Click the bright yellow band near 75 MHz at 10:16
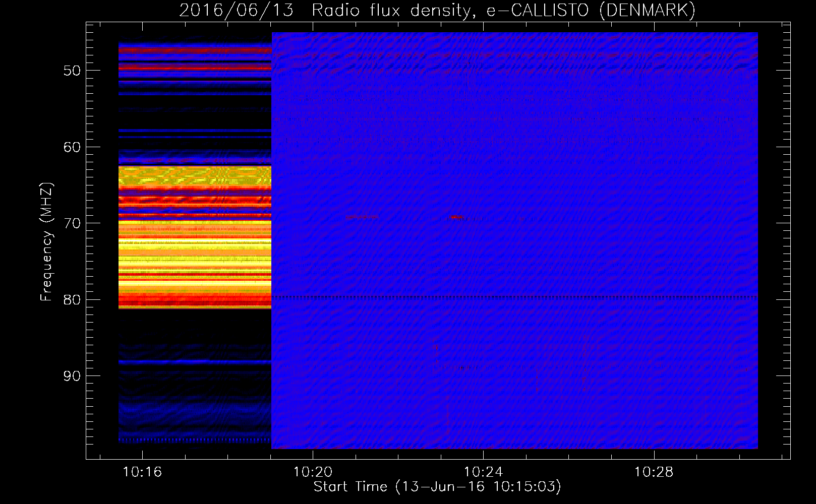The height and width of the screenshot is (504, 816). click(x=195, y=262)
